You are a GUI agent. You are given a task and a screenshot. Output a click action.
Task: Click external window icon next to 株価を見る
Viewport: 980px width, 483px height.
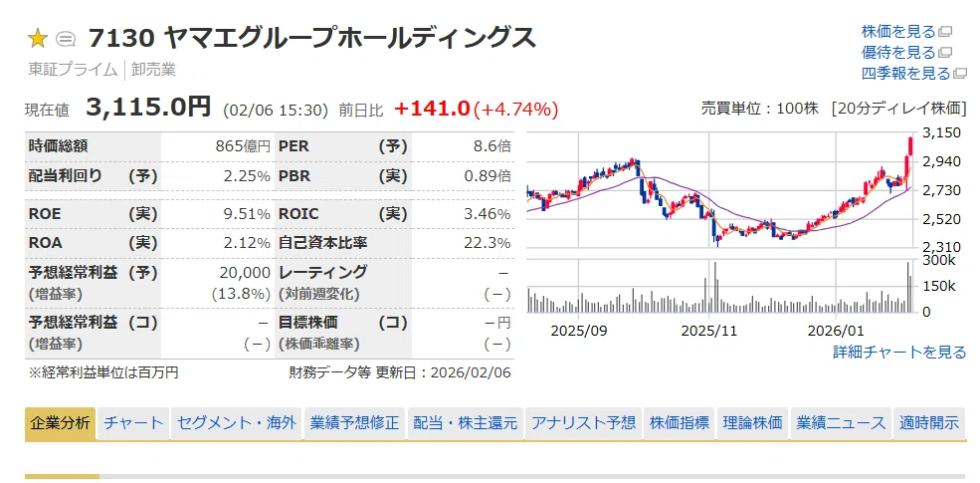click(945, 31)
